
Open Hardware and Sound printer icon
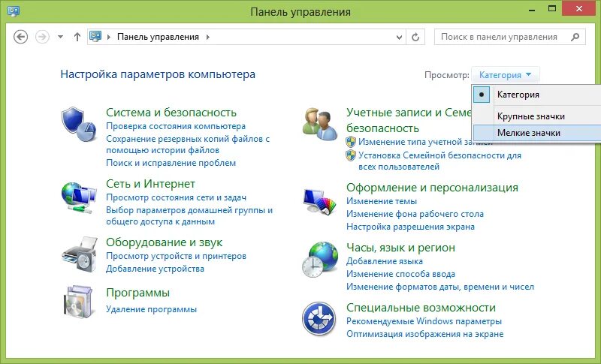[80, 254]
